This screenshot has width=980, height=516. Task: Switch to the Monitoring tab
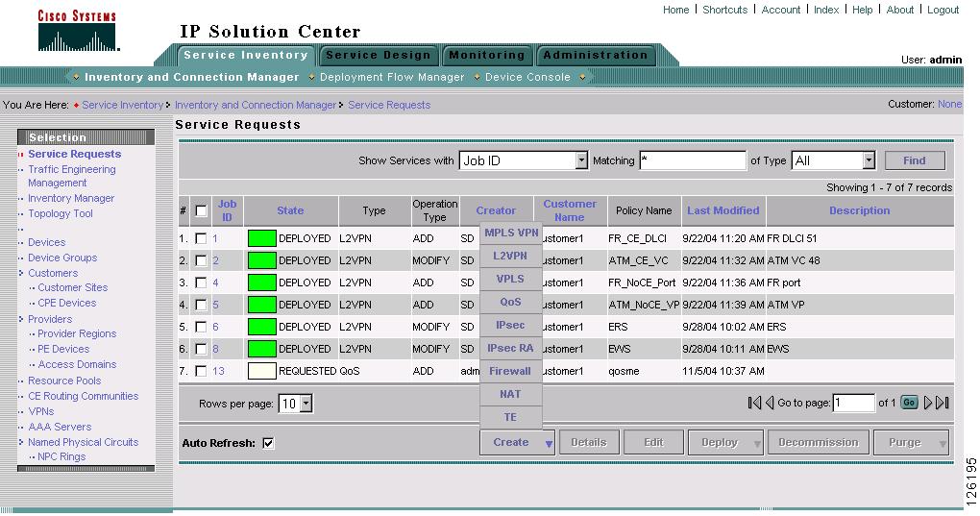point(486,55)
